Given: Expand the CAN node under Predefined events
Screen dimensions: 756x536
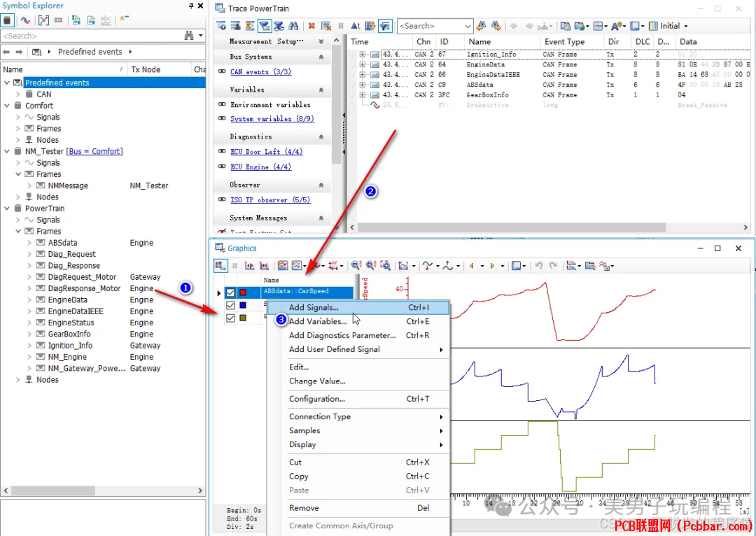Looking at the screenshot, I should point(17,94).
